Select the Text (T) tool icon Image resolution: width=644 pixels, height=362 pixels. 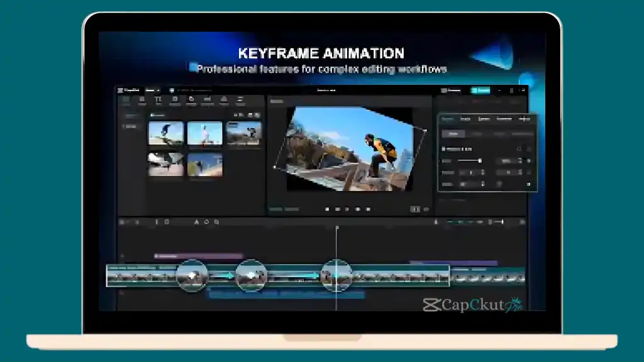tap(158, 101)
